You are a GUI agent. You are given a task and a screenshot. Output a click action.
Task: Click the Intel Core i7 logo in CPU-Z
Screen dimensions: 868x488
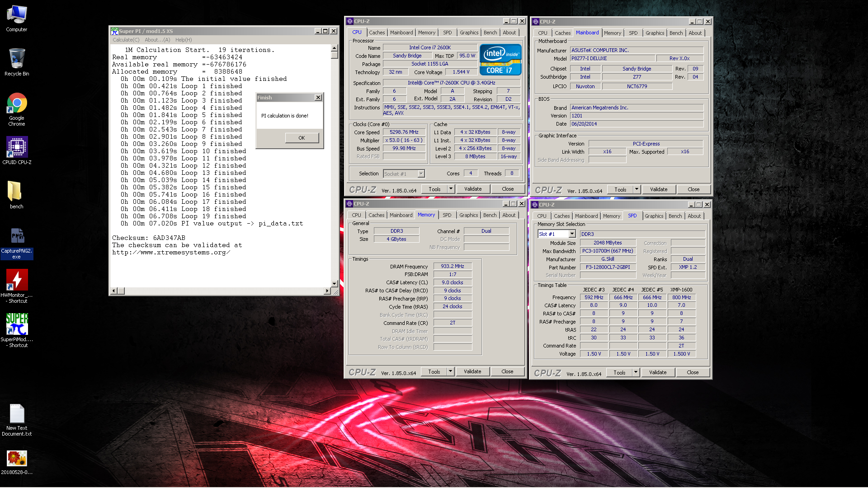[x=500, y=60]
